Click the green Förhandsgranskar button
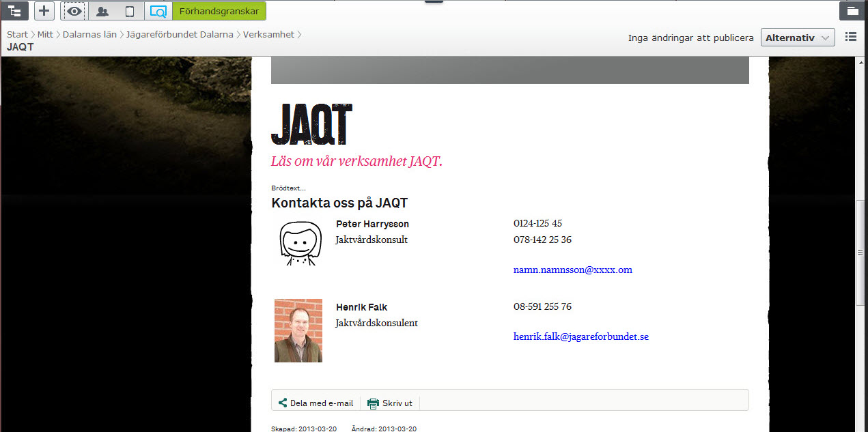 click(219, 11)
